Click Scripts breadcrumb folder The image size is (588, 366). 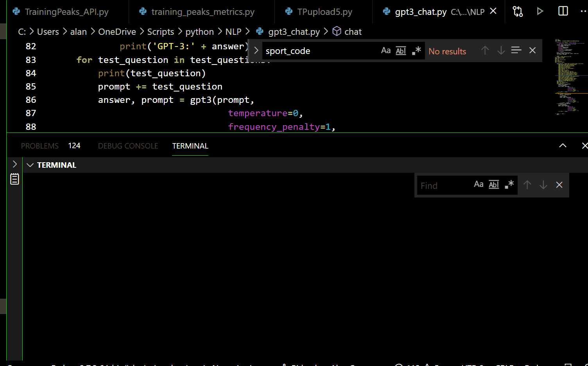tap(160, 32)
